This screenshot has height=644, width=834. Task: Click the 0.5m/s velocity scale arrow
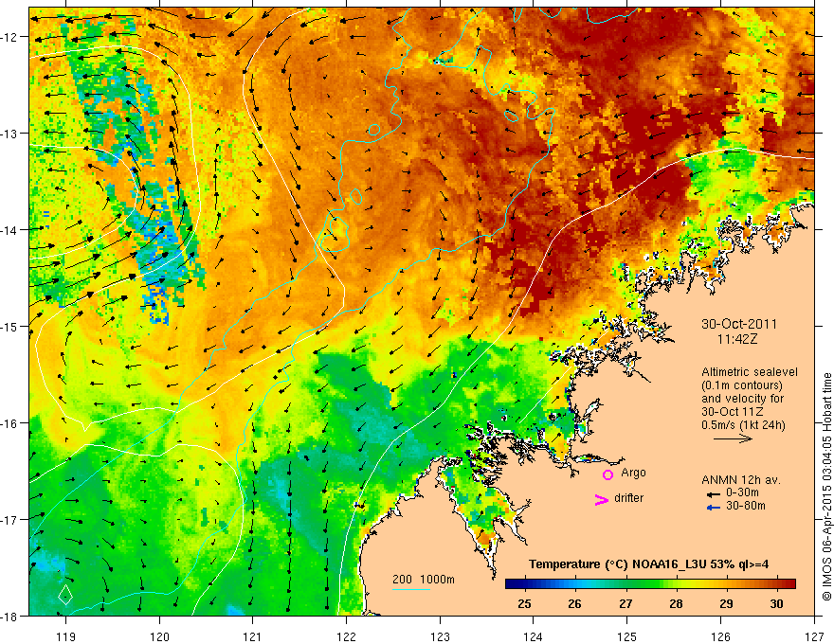coord(733,438)
